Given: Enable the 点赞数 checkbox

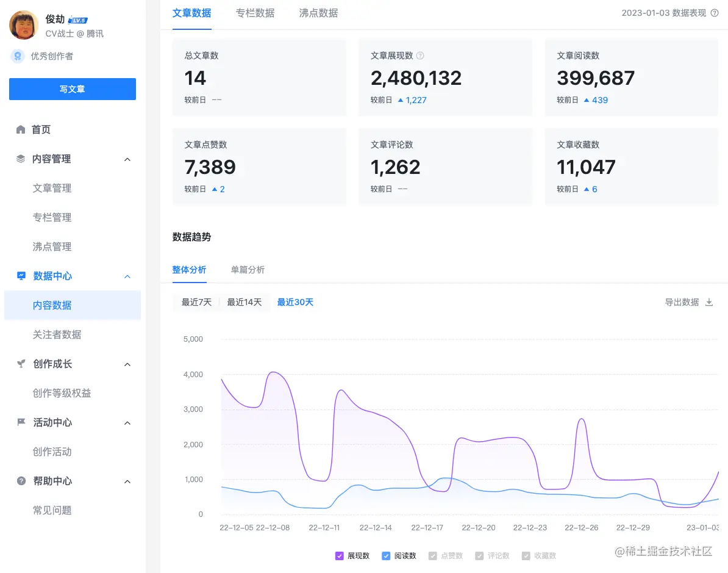Looking at the screenshot, I should [x=433, y=556].
